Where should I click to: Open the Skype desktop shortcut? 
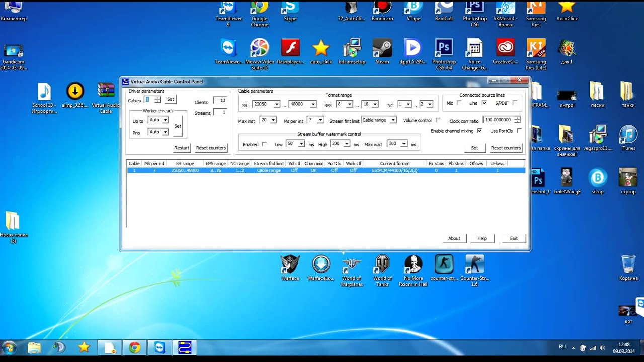click(290, 10)
